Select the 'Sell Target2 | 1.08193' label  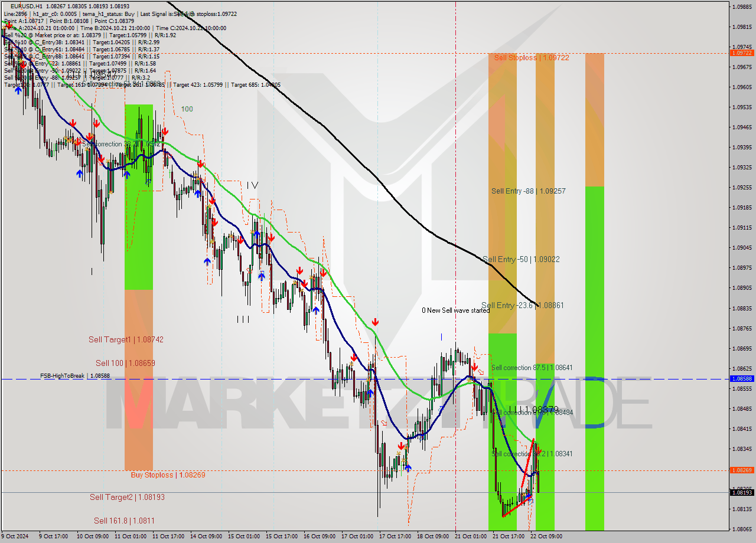click(127, 498)
